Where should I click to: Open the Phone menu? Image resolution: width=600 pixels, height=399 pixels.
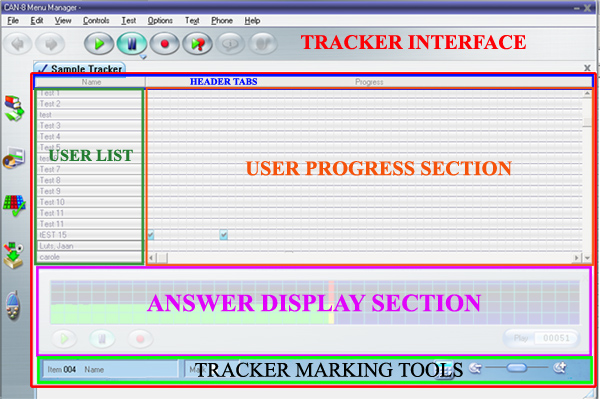(222, 21)
